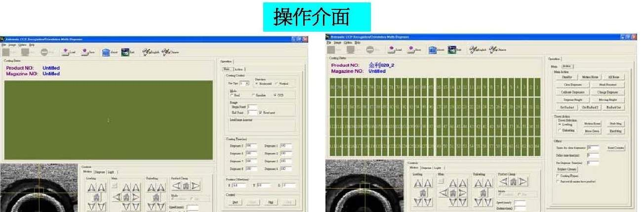Open Help menu in 金利020_2 window
The height and width of the screenshot is (212, 644).
(x=358, y=42)
